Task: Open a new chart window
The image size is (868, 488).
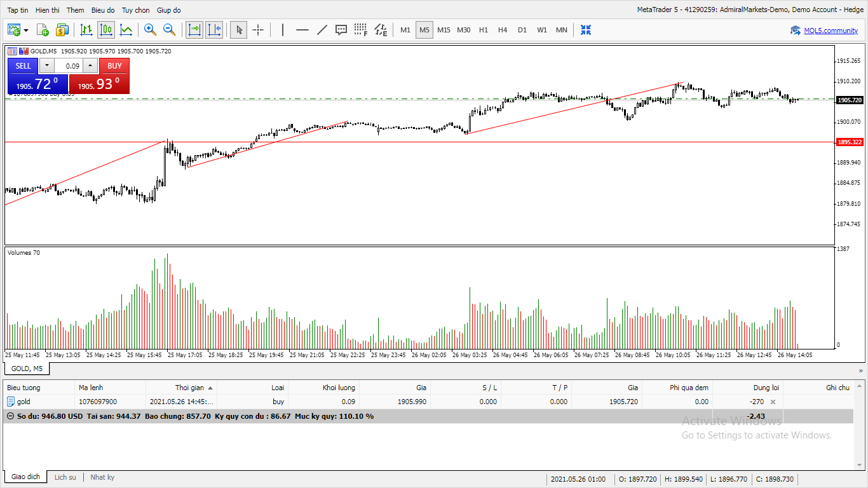Action: pyautogui.click(x=14, y=30)
